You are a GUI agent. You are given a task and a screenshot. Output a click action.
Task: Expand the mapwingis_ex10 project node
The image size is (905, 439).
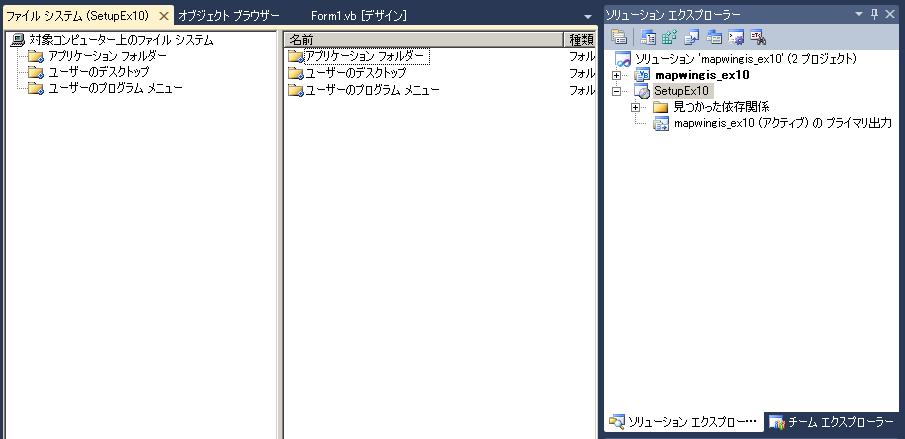[x=616, y=75]
